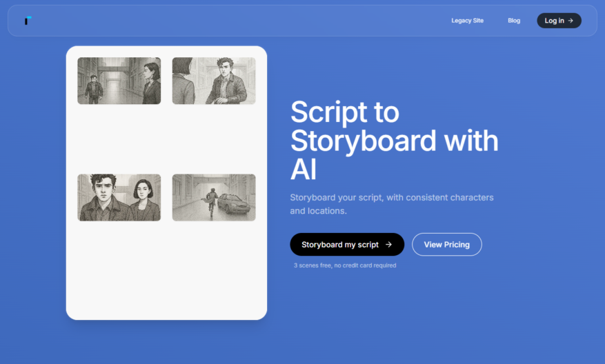Go to the Blog page
The height and width of the screenshot is (364, 605).
click(514, 21)
